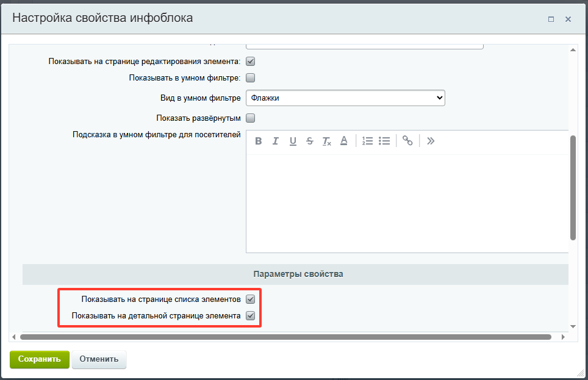The image size is (588, 380).
Task: Open 'Вид в умном фильтре' dropdown
Action: [x=345, y=98]
